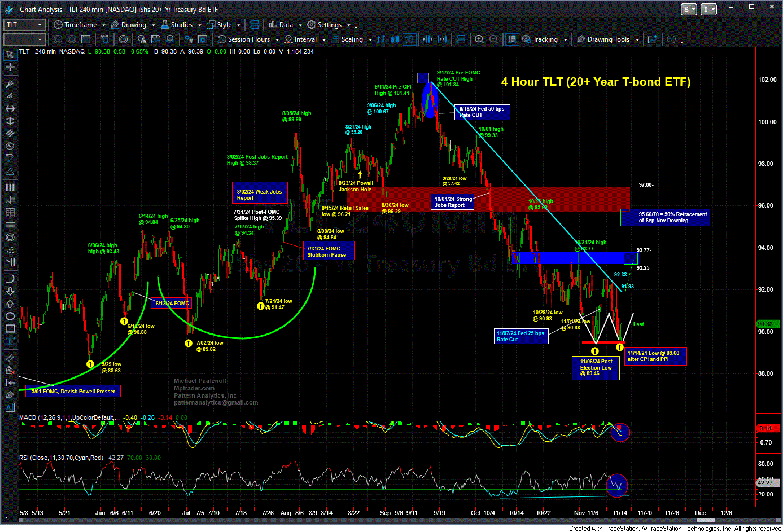Viewport: 783px width, 532px height.
Task: Choose the ellipse drawing tool
Action: tap(10, 316)
